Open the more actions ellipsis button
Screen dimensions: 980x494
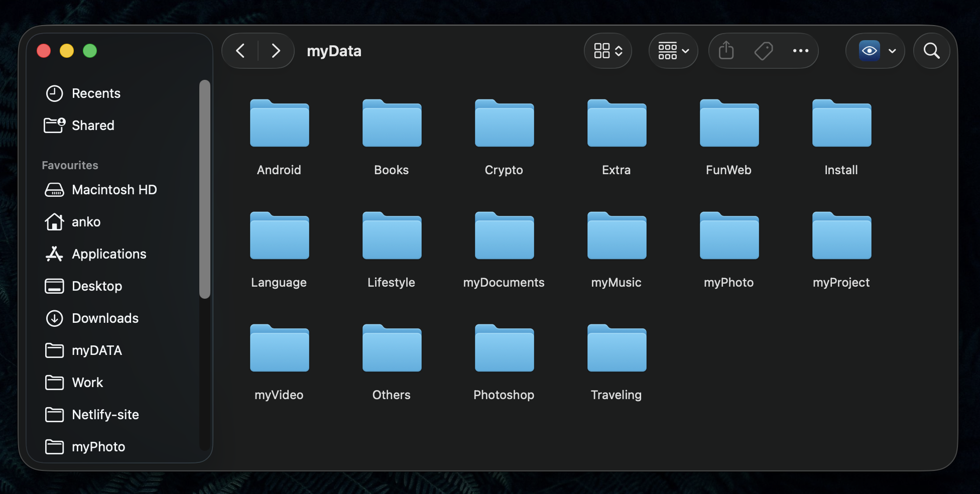pyautogui.click(x=800, y=51)
